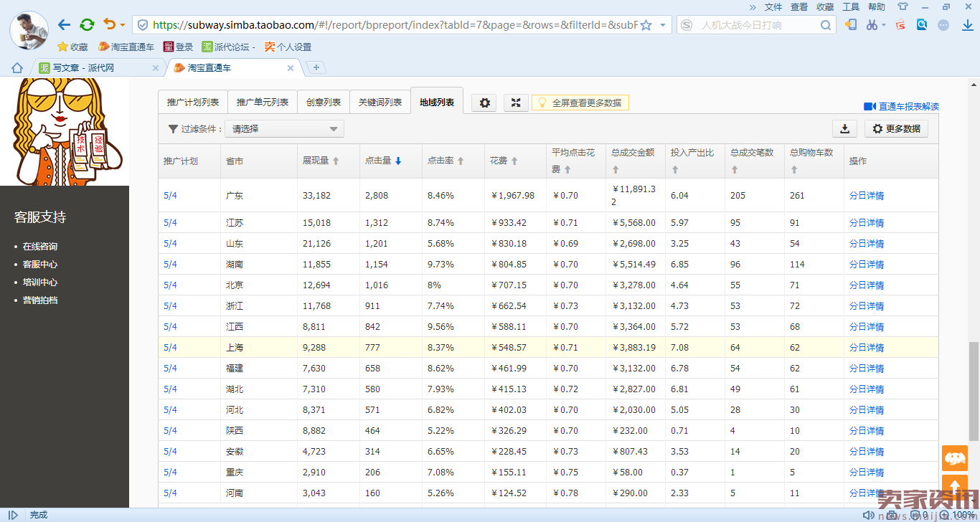Open the 文件 menu
This screenshot has width=980, height=522.
[773, 6]
